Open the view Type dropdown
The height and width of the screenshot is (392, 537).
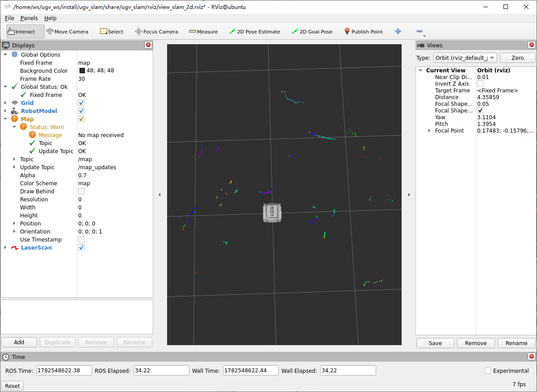[x=465, y=58]
